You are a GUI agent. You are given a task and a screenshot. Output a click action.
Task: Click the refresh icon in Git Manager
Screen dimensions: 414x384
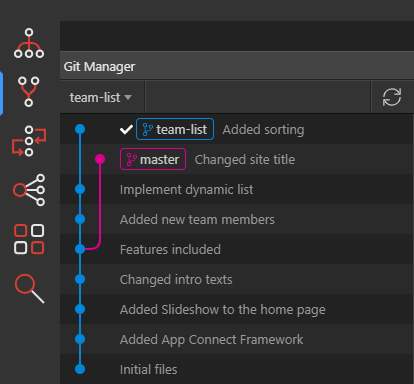(392, 97)
